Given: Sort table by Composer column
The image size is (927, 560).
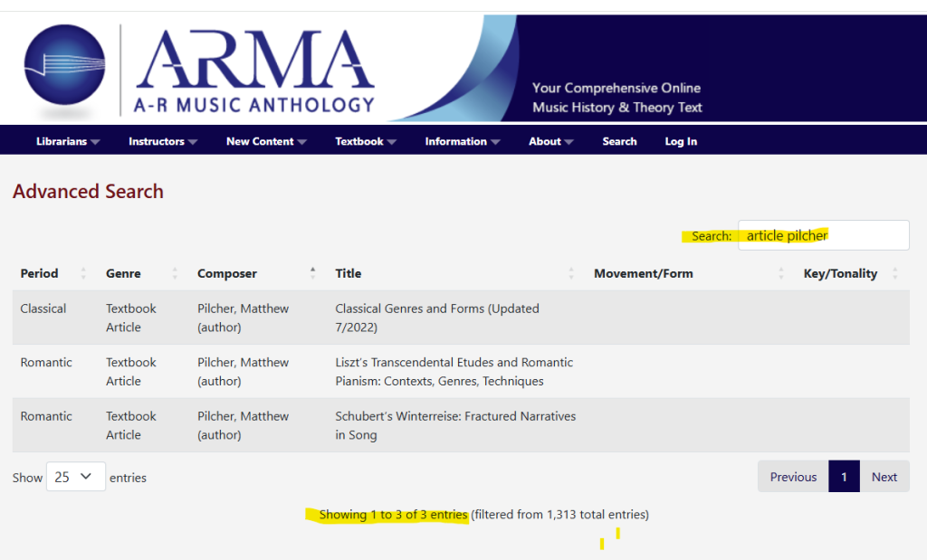Looking at the screenshot, I should [255, 273].
